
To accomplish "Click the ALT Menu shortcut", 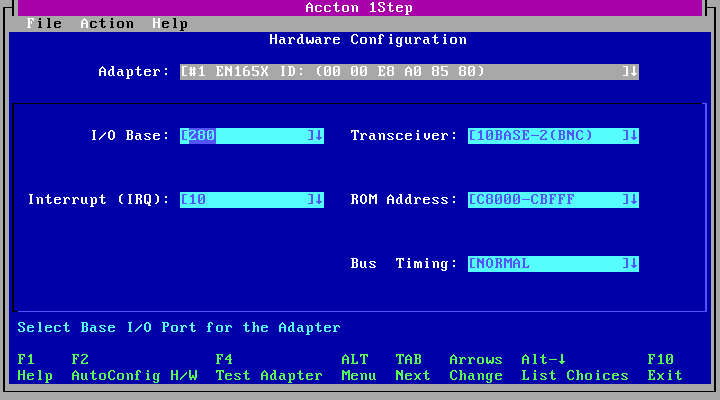I will click(359, 367).
